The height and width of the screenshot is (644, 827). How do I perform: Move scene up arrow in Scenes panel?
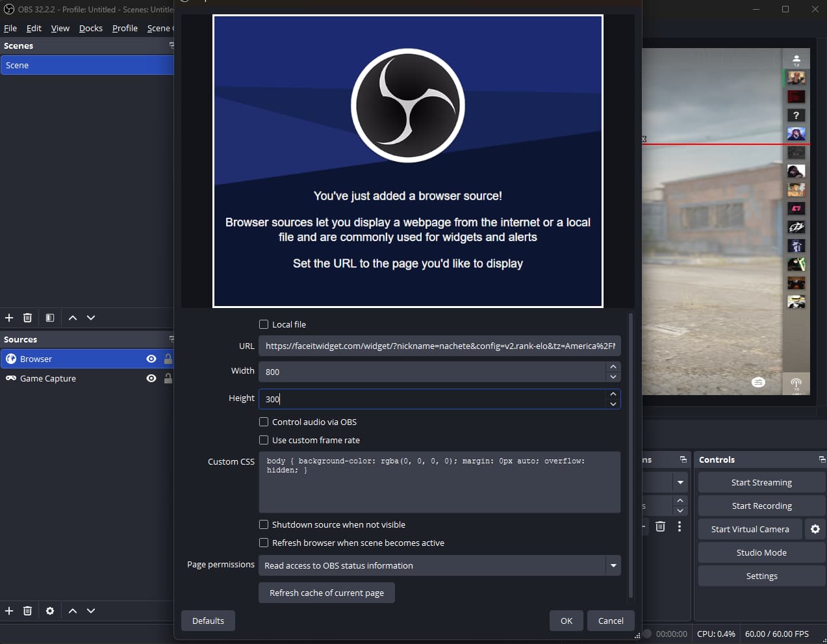73,318
